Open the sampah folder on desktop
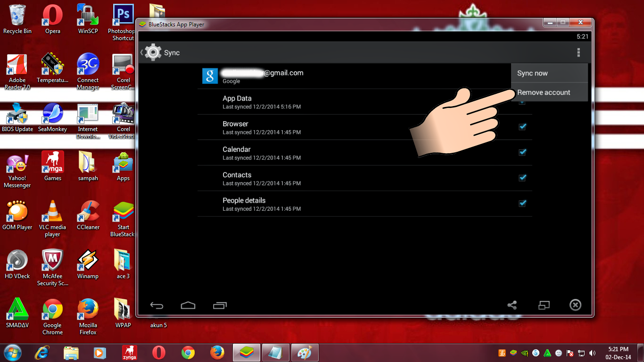 [x=88, y=166]
